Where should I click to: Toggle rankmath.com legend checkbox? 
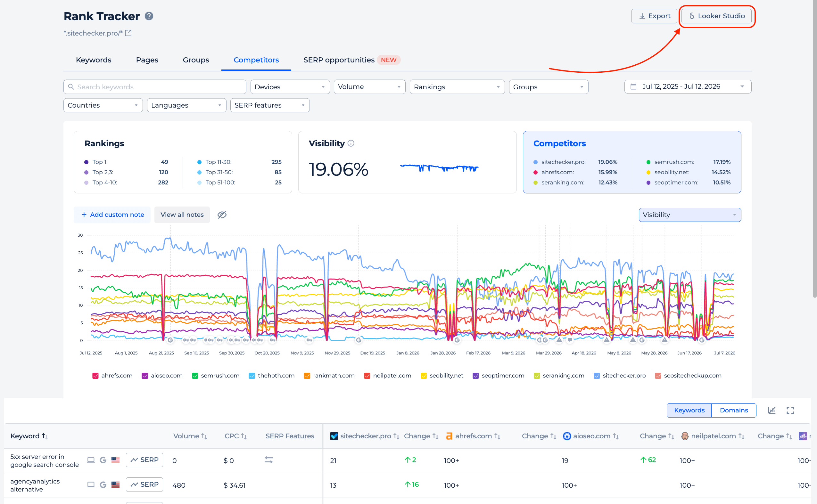(307, 376)
